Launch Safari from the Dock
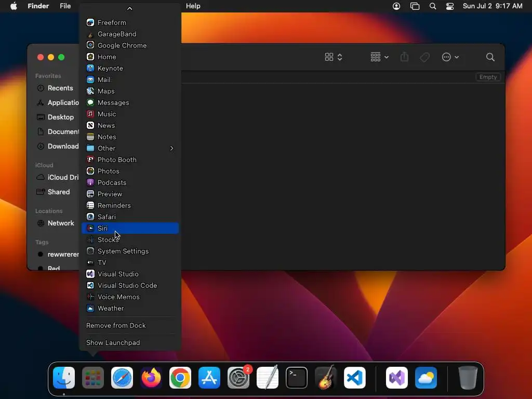 pyautogui.click(x=122, y=378)
